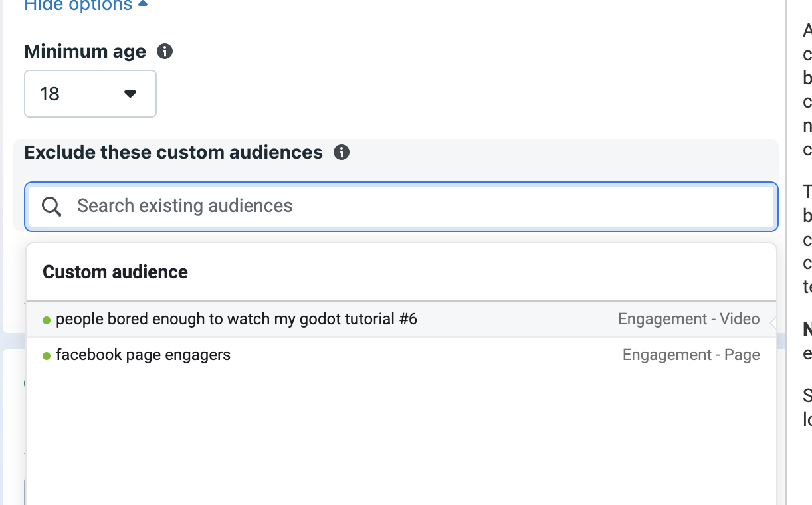This screenshot has width=812, height=505.
Task: Select the godot tutorial #6 audience
Action: (x=236, y=320)
